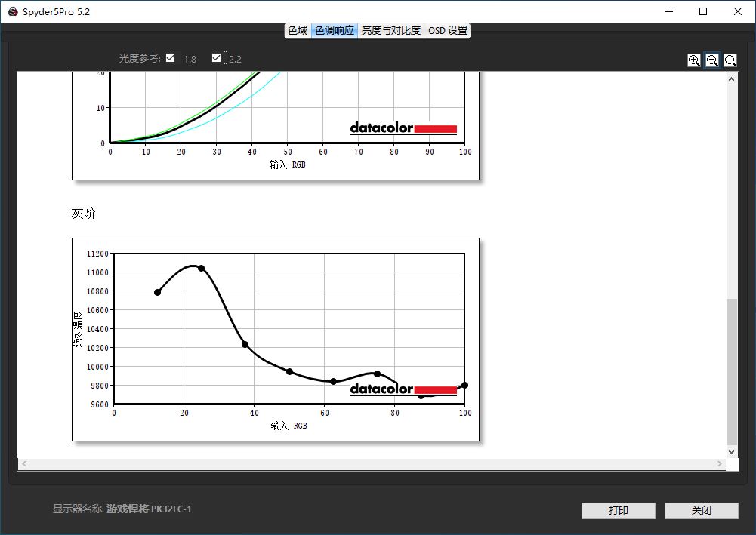Screen dimensions: 756x535
Task: Go to the OSD 设置 tab
Action: [x=447, y=31]
